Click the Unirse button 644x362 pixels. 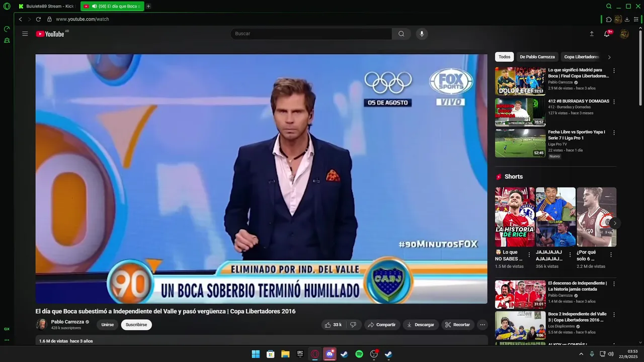(x=108, y=325)
